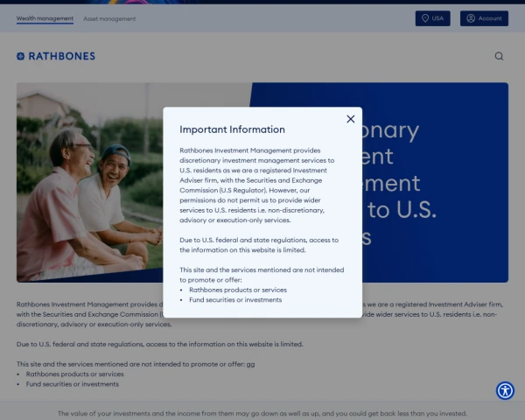Screen dimensions: 525x420
Task: Open the accessibility widget icon
Action: (x=505, y=390)
